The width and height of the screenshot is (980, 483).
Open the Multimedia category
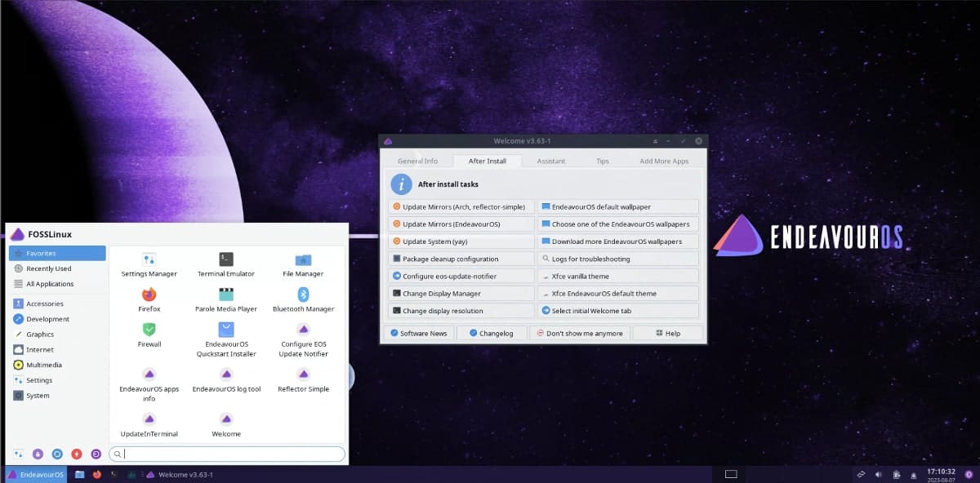[x=57, y=365]
